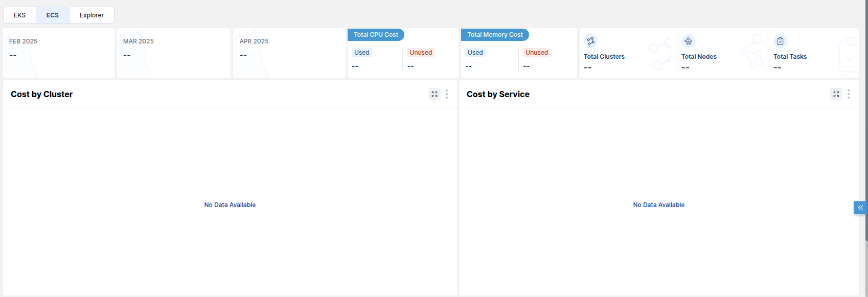868x297 pixels.
Task: Expand the side panel with double chevron
Action: 860,208
